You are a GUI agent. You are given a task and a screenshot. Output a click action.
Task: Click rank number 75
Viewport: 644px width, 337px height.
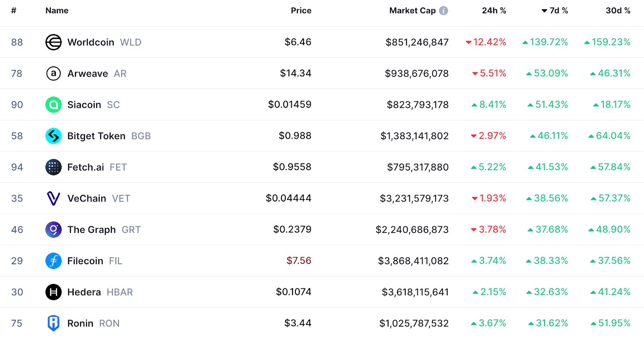click(17, 323)
